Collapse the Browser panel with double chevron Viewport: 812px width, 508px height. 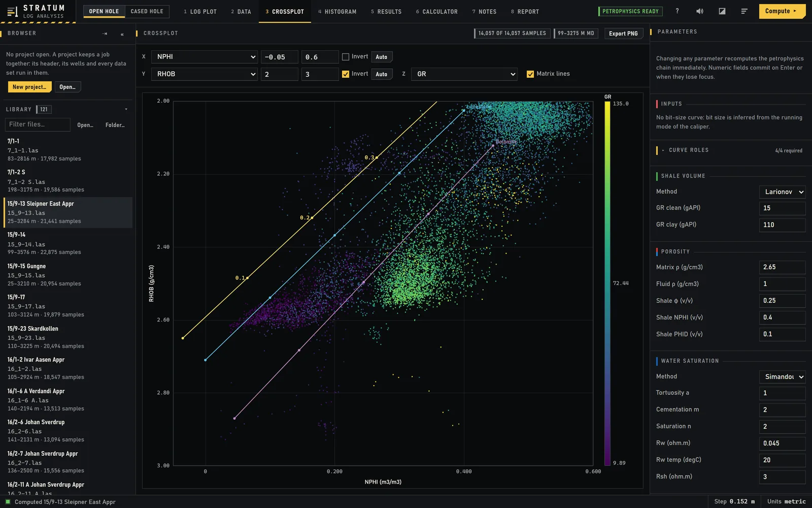click(x=122, y=34)
